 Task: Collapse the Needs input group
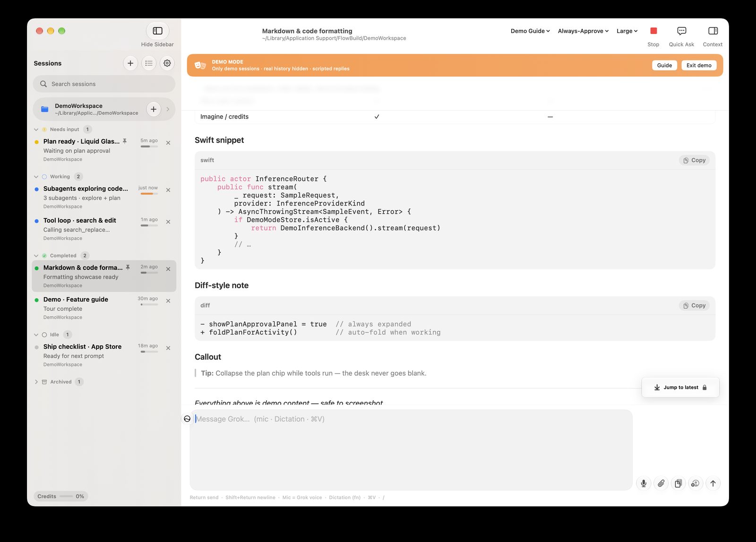(x=36, y=129)
